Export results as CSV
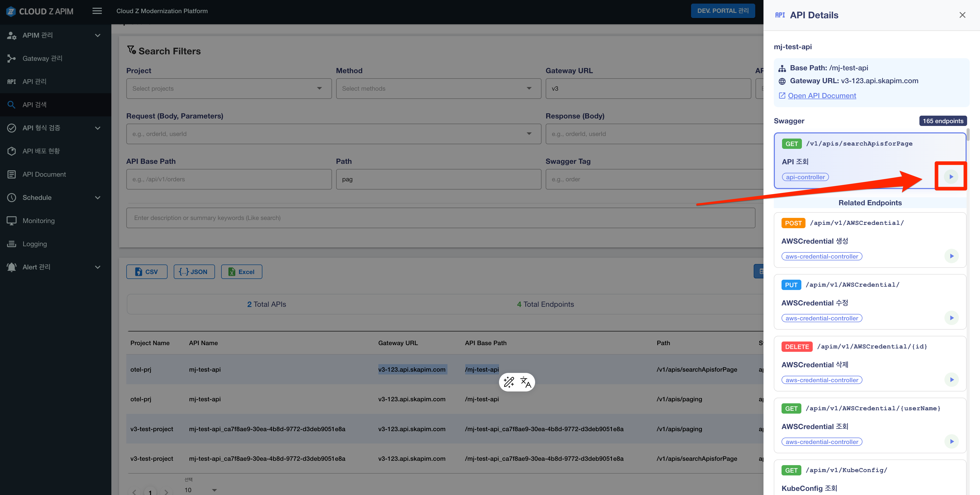Screen dimensions: 980x495 (146, 272)
